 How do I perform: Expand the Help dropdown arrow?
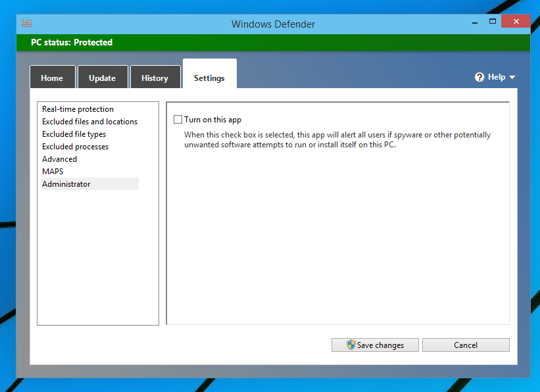512,77
